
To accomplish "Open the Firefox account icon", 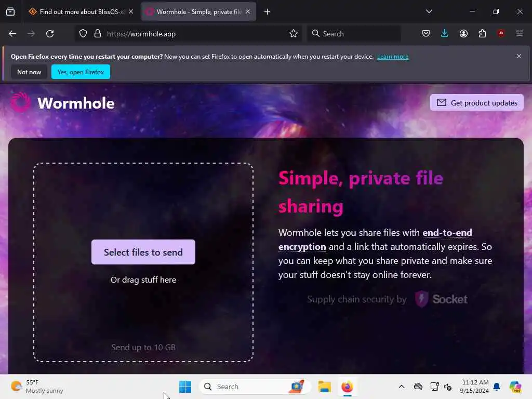I will (463, 34).
